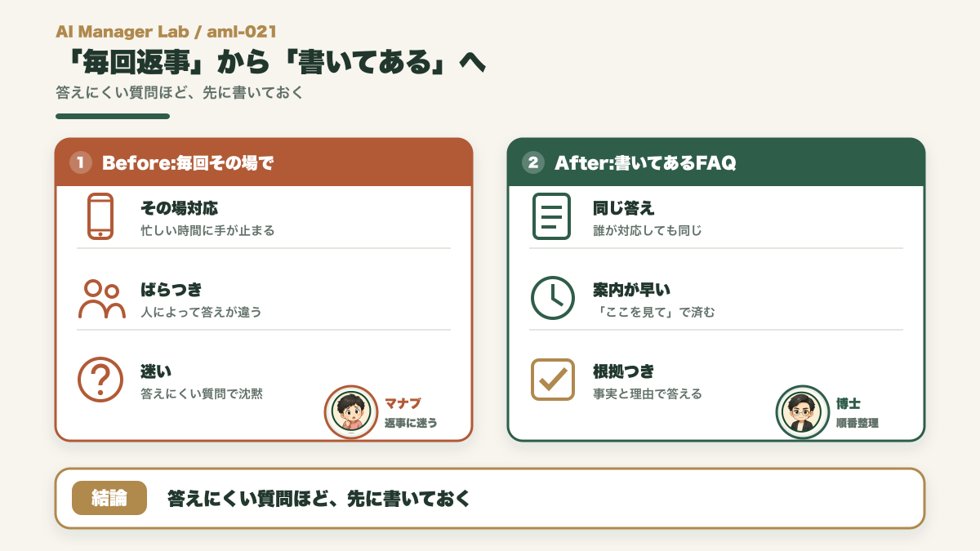980x551 pixels.
Task: Click the マナブ name label
Action: coord(403,403)
